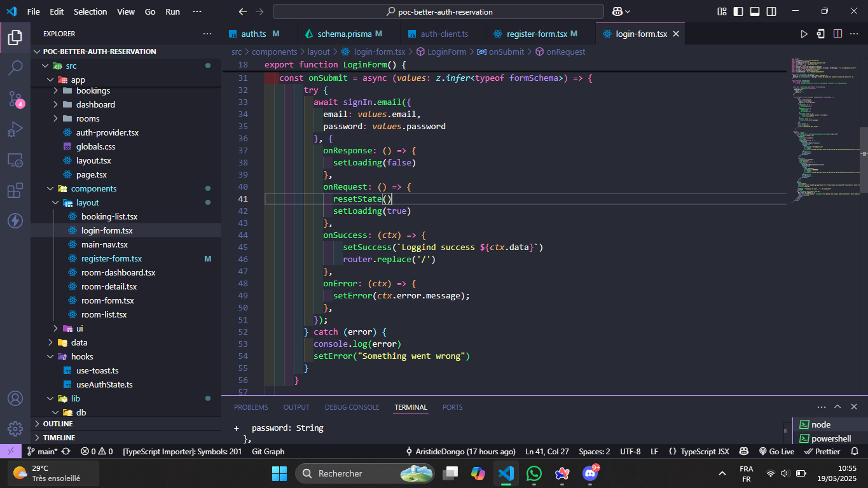Viewport: 868px width, 488px height.
Task: Open Run and Debug view
Action: pyautogui.click(x=15, y=130)
